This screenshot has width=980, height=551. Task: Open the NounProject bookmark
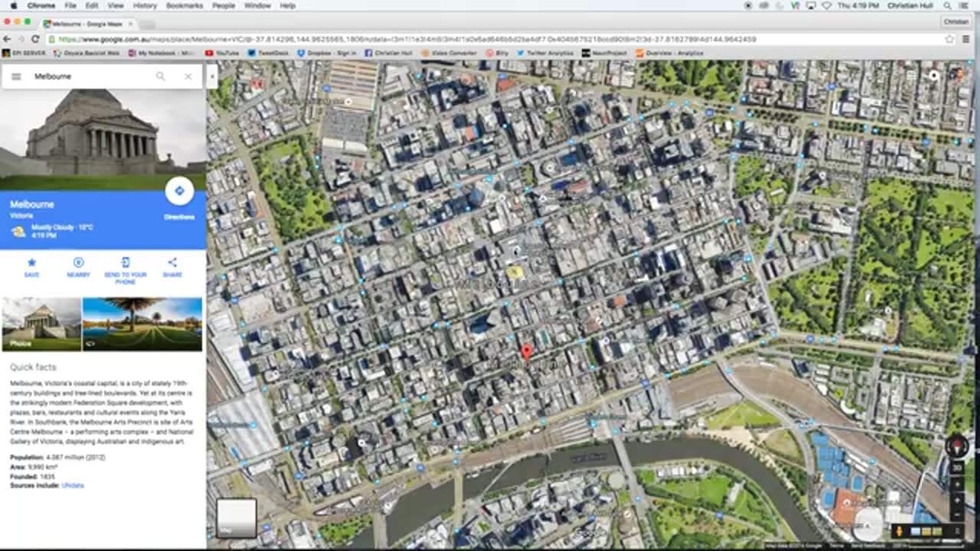click(x=604, y=53)
